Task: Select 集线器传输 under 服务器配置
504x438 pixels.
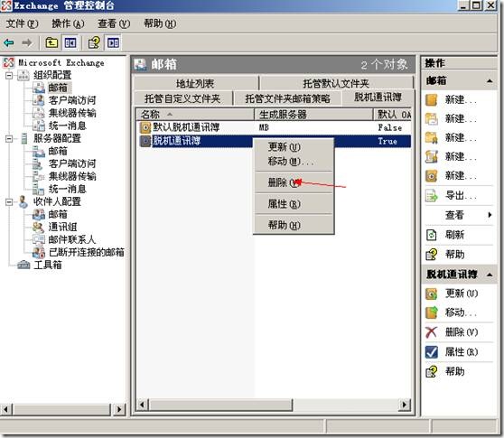Action: (72, 176)
